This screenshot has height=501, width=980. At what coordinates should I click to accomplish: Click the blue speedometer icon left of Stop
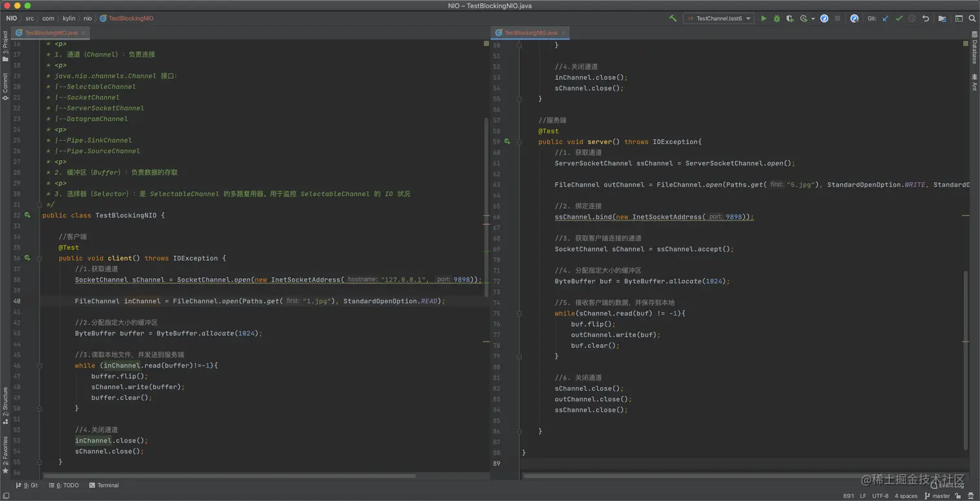(824, 19)
